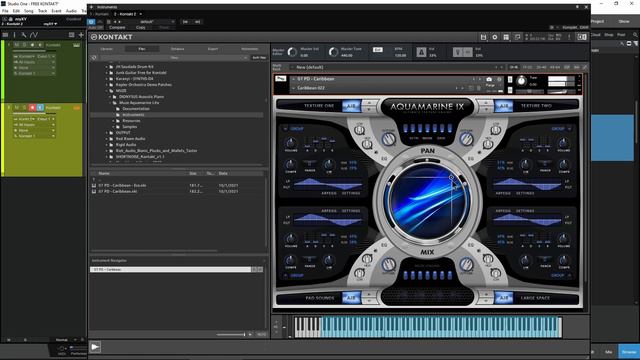This screenshot has width=640, height=360.
Task: Toggle Large Space A/B switch
Action: (504, 298)
